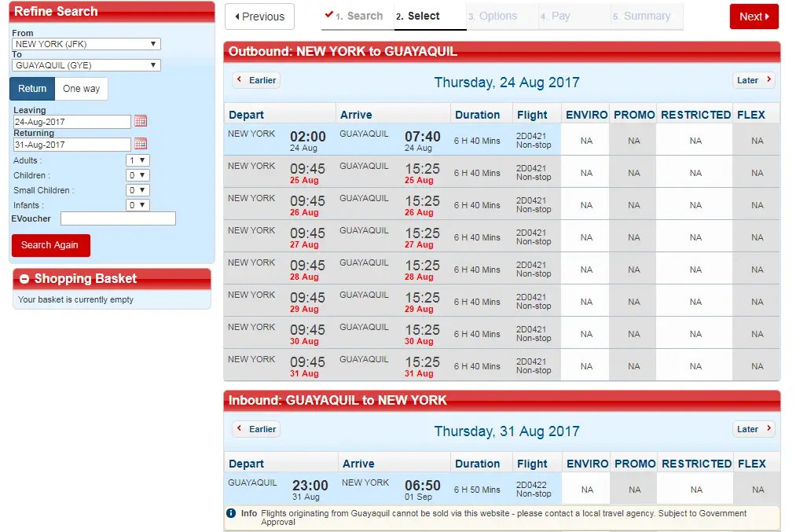
Task: Show earlier inbound flights
Action: pos(256,429)
